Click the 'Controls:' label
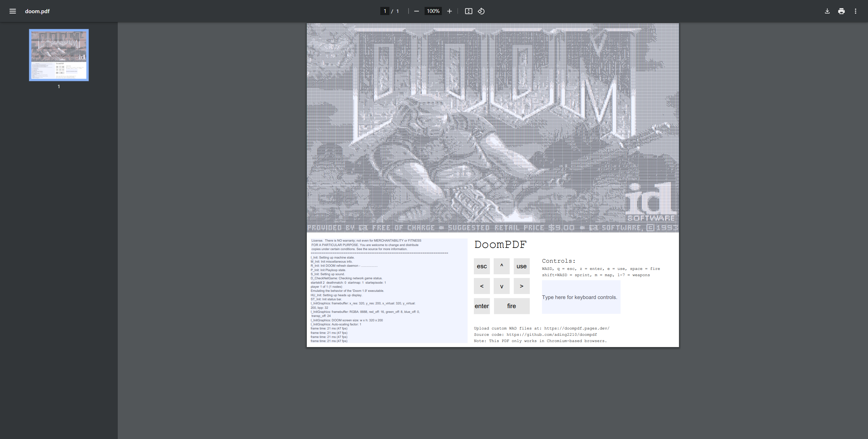The height and width of the screenshot is (439, 868). pyautogui.click(x=559, y=261)
